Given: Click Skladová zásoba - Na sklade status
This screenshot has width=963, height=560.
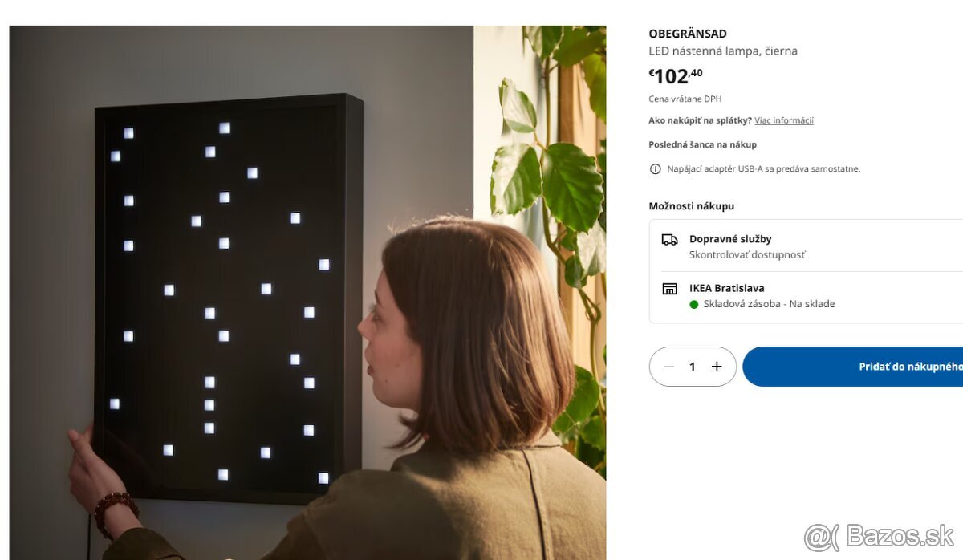Looking at the screenshot, I should click(x=770, y=304).
